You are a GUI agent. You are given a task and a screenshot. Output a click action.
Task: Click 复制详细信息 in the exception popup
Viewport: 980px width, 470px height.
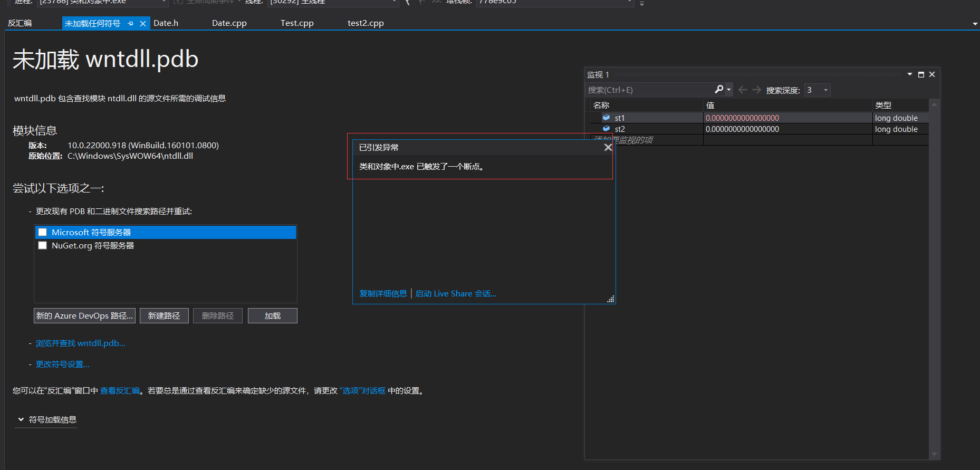click(383, 293)
